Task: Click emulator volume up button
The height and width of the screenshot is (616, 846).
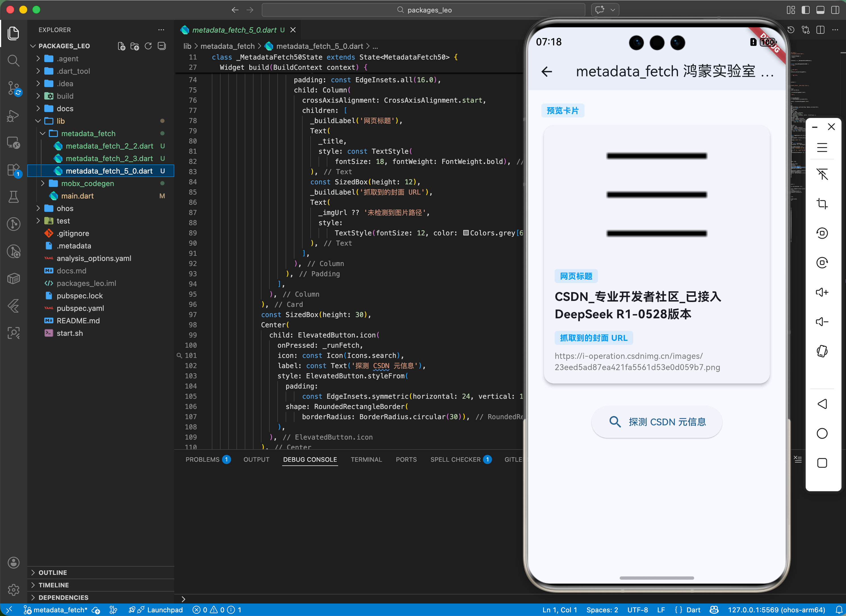Action: pos(822,292)
